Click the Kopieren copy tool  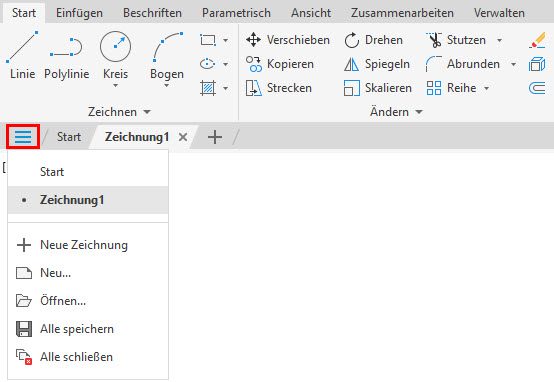tap(280, 64)
